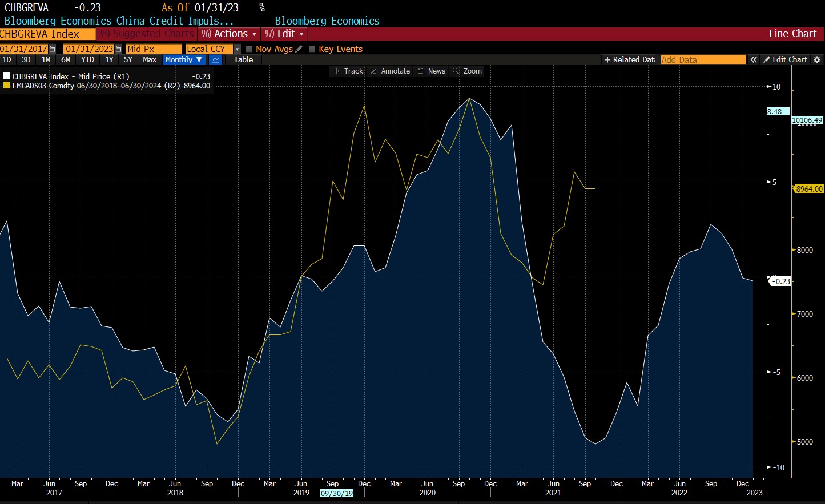Image resolution: width=825 pixels, height=504 pixels.
Task: Select the Annotate tool
Action: click(390, 71)
